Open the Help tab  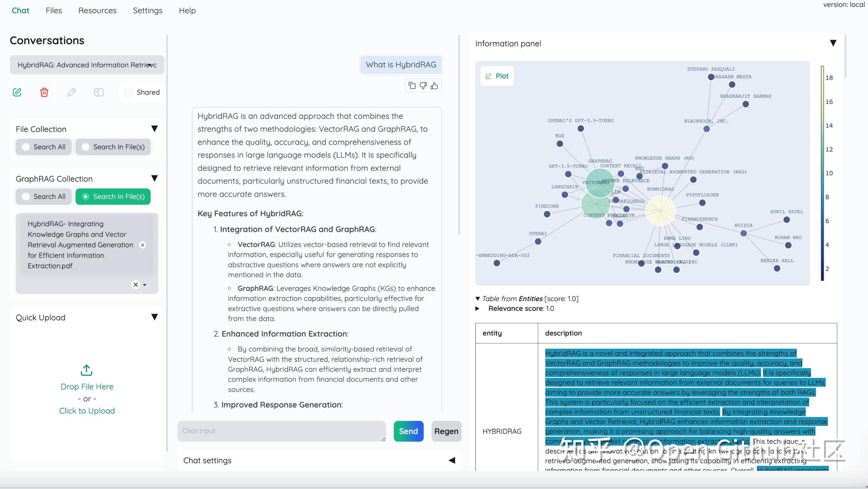coord(187,10)
